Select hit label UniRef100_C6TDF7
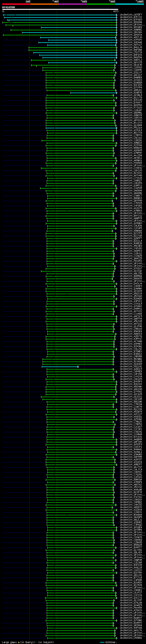Viewport: 146px width, 644px height. 131,15
